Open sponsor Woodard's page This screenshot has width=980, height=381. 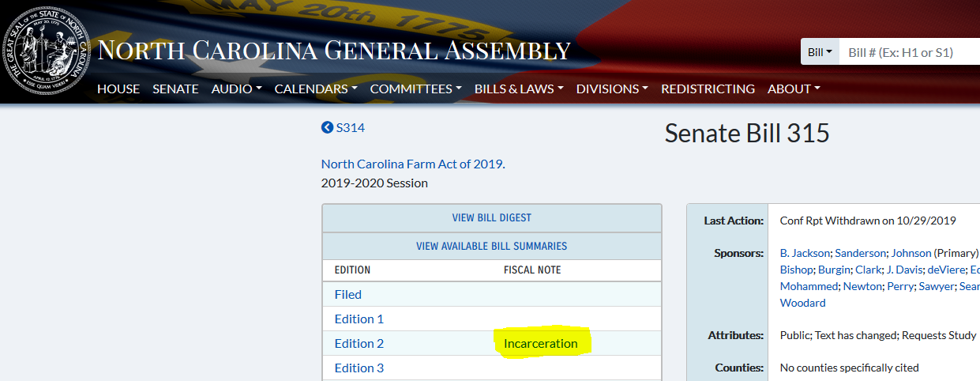[803, 303]
